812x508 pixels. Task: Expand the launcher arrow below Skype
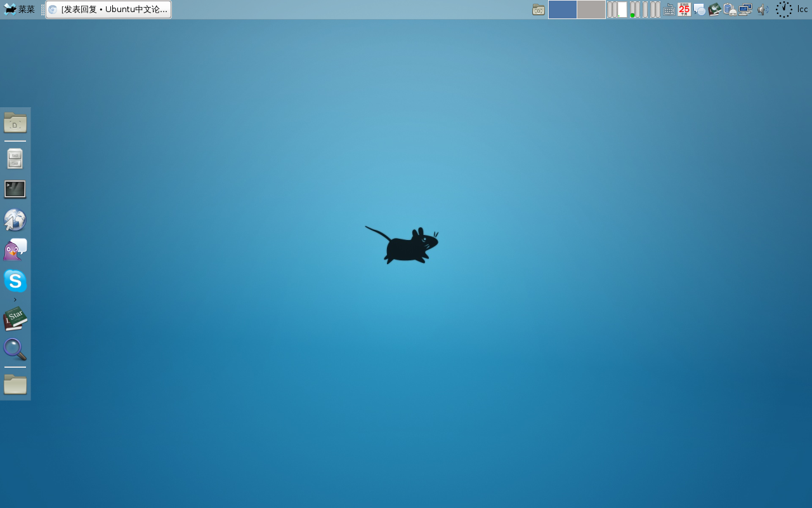[15, 300]
